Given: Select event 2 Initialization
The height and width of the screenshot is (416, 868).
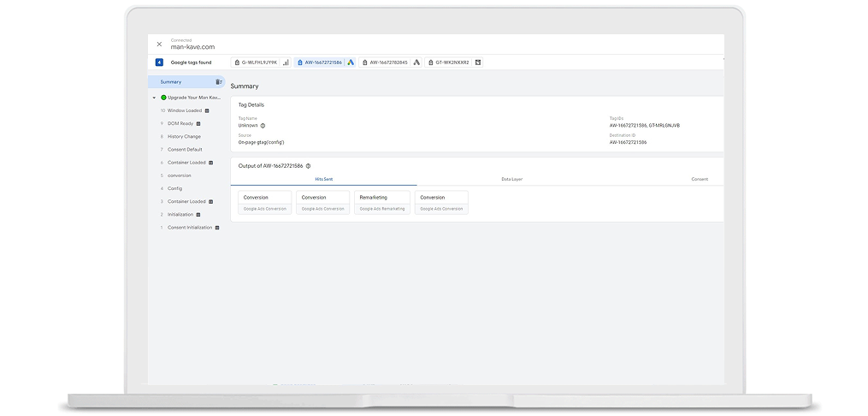Looking at the screenshot, I should 180,214.
